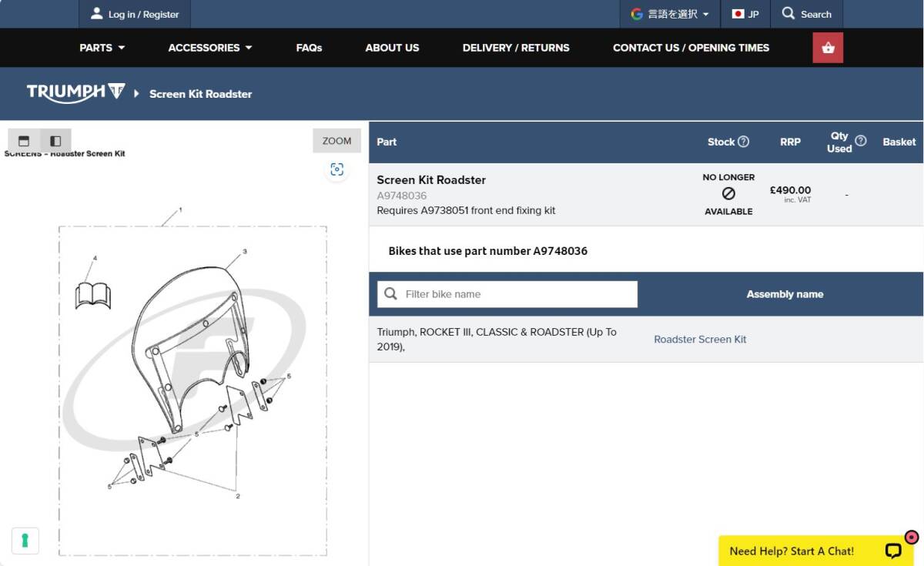Click the Stock help question mark icon

point(744,142)
